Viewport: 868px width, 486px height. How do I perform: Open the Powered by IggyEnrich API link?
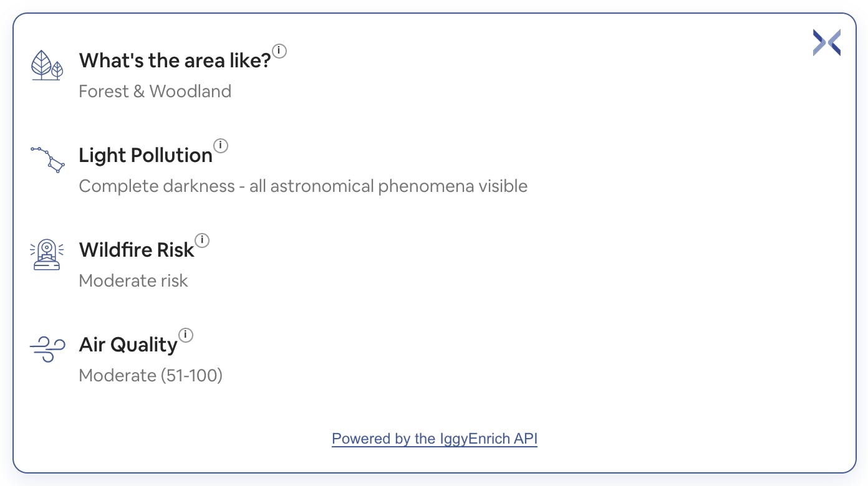435,439
